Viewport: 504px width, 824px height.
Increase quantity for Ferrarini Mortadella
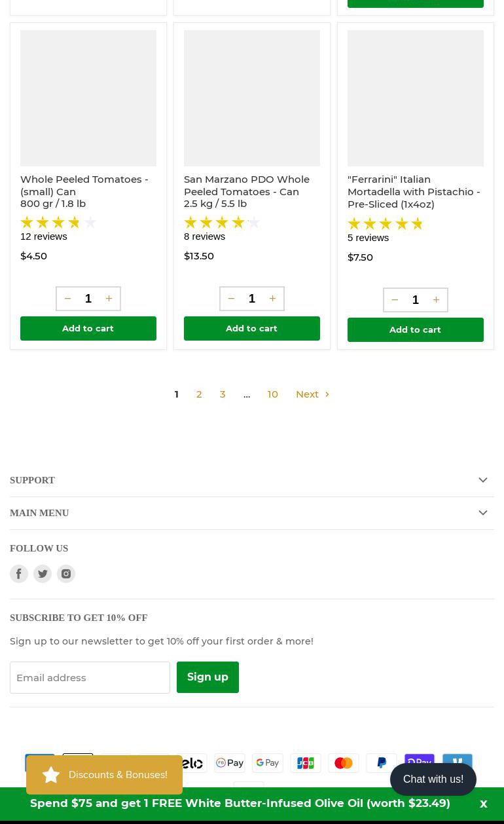(x=436, y=300)
